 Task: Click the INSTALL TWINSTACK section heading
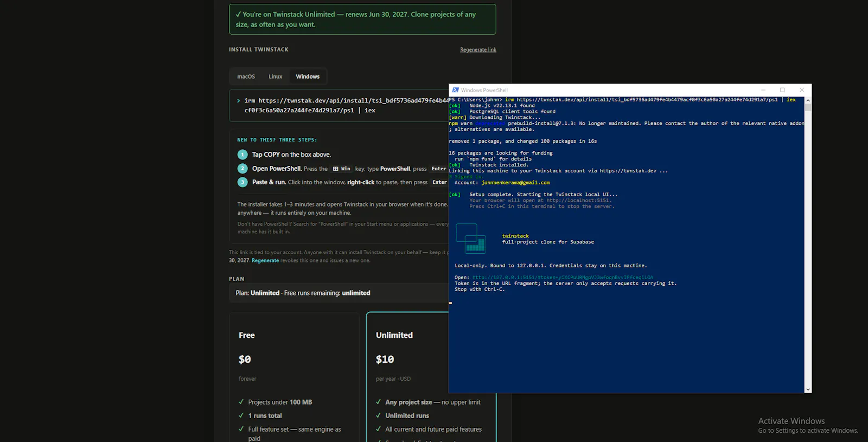pyautogui.click(x=259, y=49)
